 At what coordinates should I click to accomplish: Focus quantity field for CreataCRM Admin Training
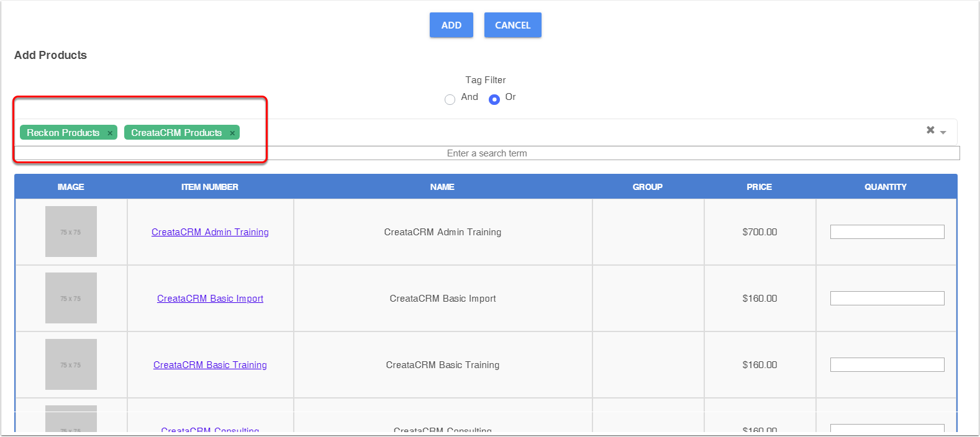point(887,232)
